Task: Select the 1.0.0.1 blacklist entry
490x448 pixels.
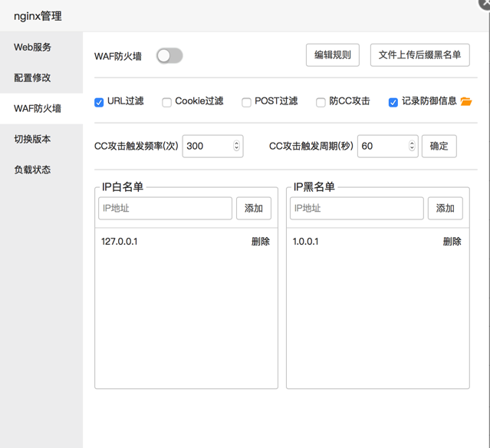Action: [x=305, y=242]
